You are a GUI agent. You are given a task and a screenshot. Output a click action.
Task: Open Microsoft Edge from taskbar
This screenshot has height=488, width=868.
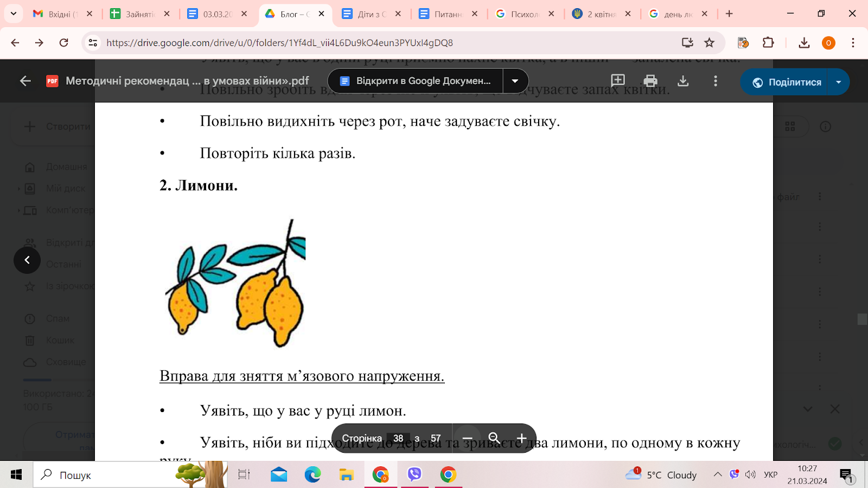(312, 475)
